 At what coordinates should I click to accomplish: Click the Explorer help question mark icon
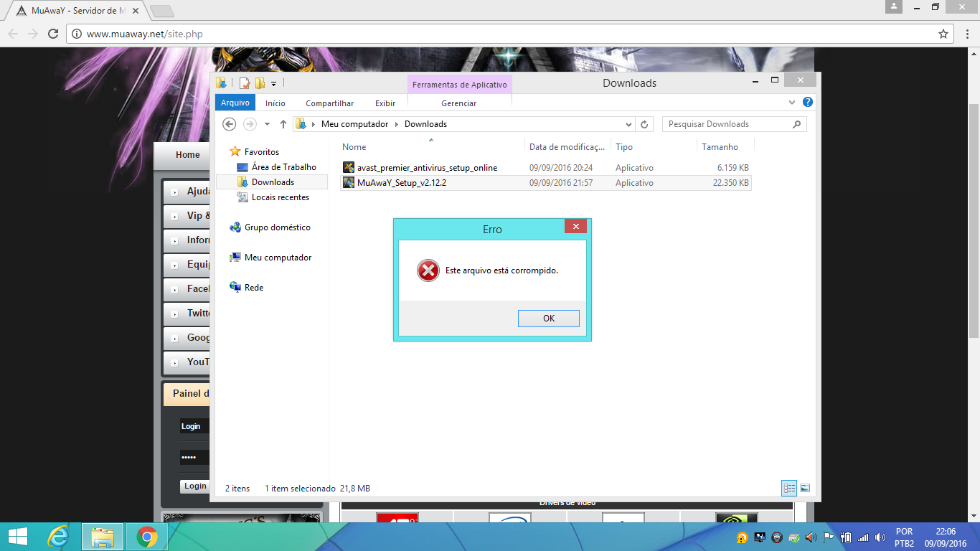(807, 103)
